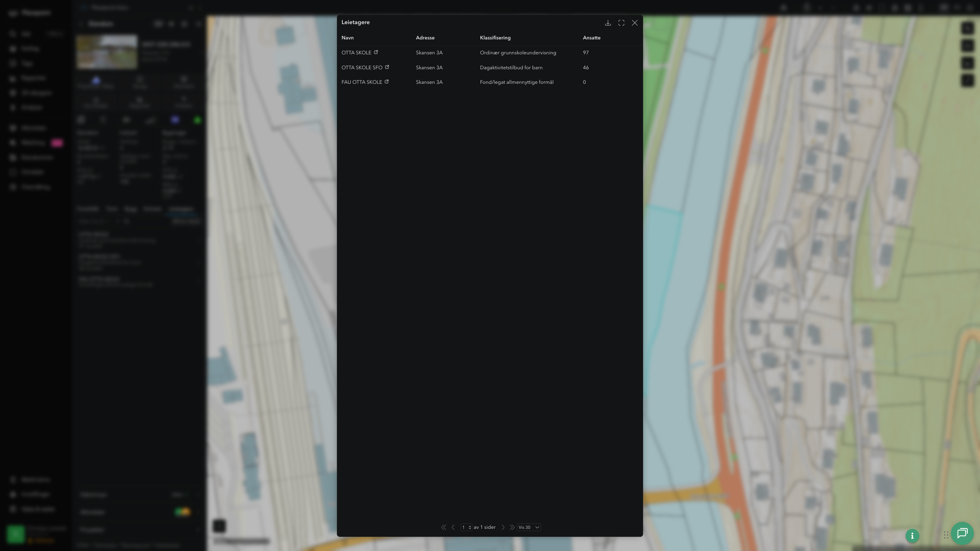Sort by the Klassifisering column header
980x551 pixels.
coord(495,37)
